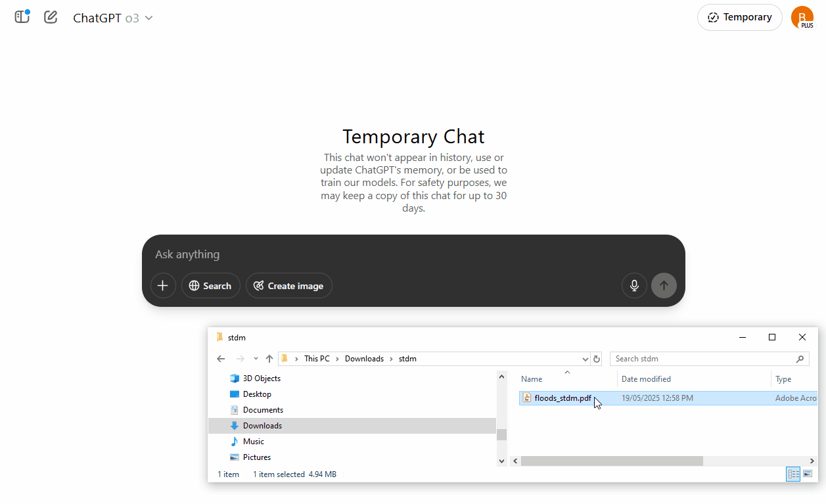This screenshot has width=826, height=504.
Task: Select the floods_stdm.pdf file
Action: 562,398
